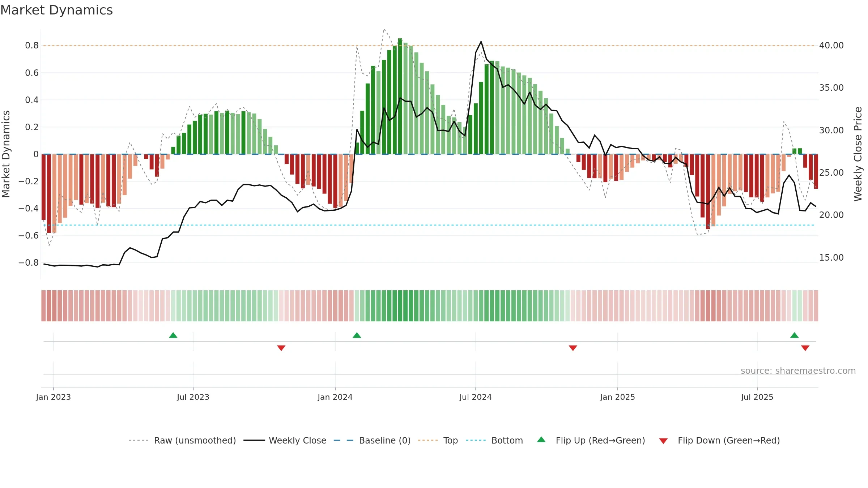Toggle the Top legend entry
868x488 pixels.
tap(438, 440)
